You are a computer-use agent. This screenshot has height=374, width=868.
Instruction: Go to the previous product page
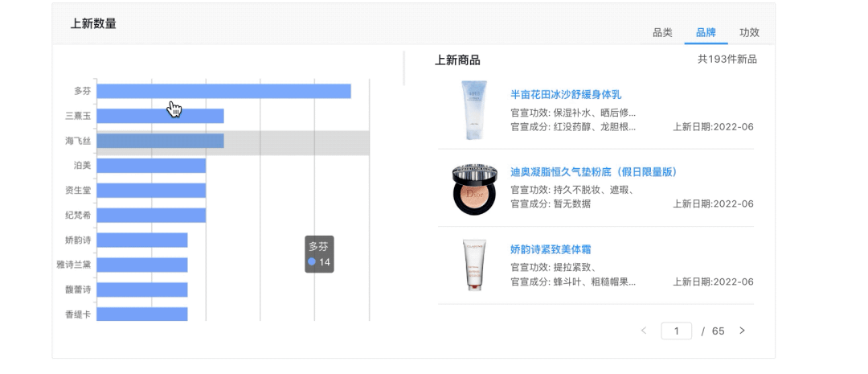[644, 331]
